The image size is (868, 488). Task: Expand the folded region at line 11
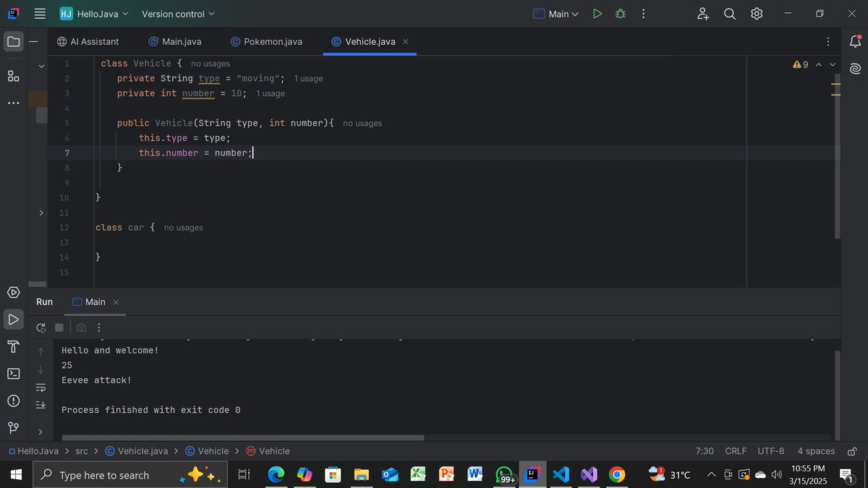[41, 213]
